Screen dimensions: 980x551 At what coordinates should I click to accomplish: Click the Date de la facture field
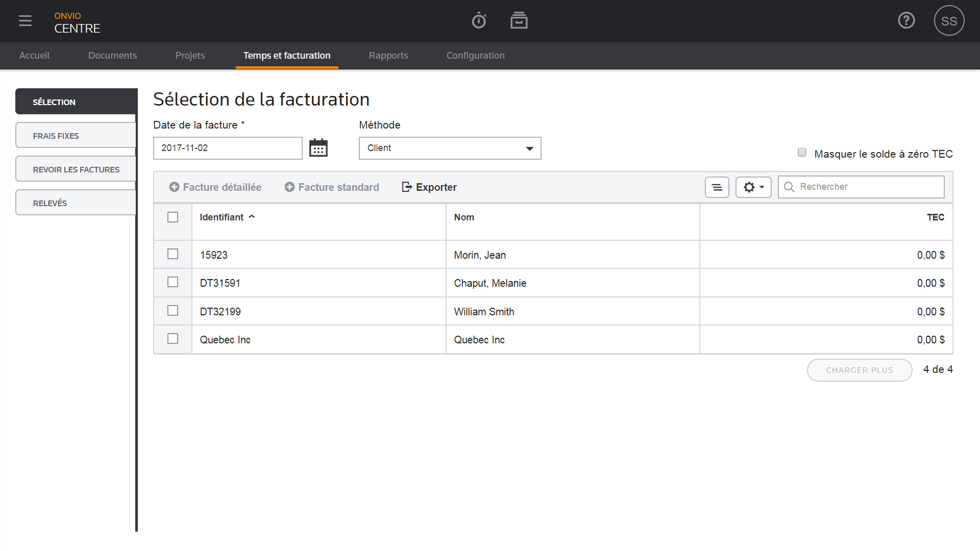(228, 148)
